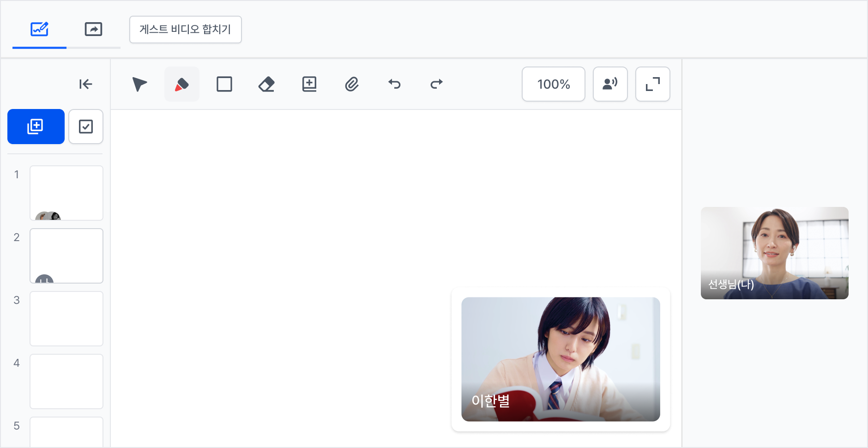This screenshot has height=448, width=868.
Task: Select the 이한별 student video
Action: click(561, 359)
